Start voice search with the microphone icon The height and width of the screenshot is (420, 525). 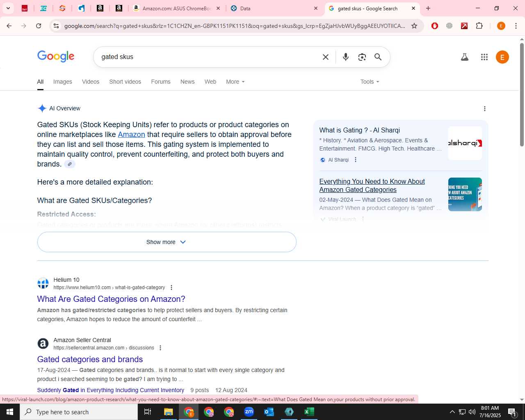click(x=346, y=57)
